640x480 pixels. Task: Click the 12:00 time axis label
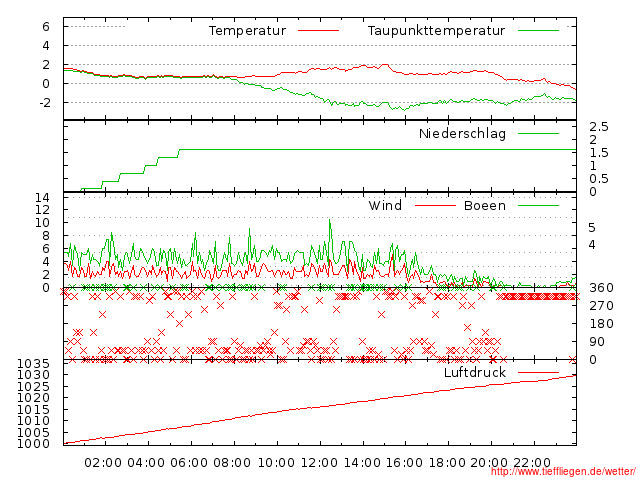319,463
